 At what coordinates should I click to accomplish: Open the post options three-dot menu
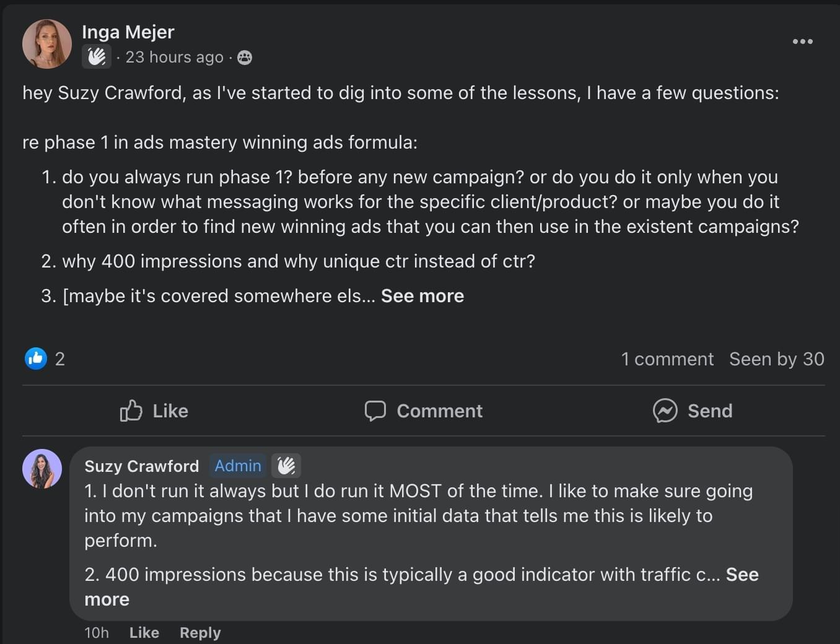[x=802, y=41]
